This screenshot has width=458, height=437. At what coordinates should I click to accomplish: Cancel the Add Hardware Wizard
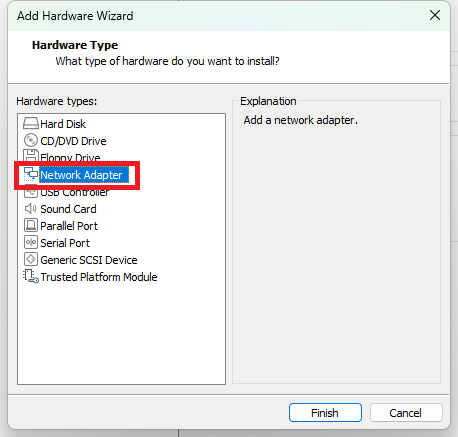406,413
